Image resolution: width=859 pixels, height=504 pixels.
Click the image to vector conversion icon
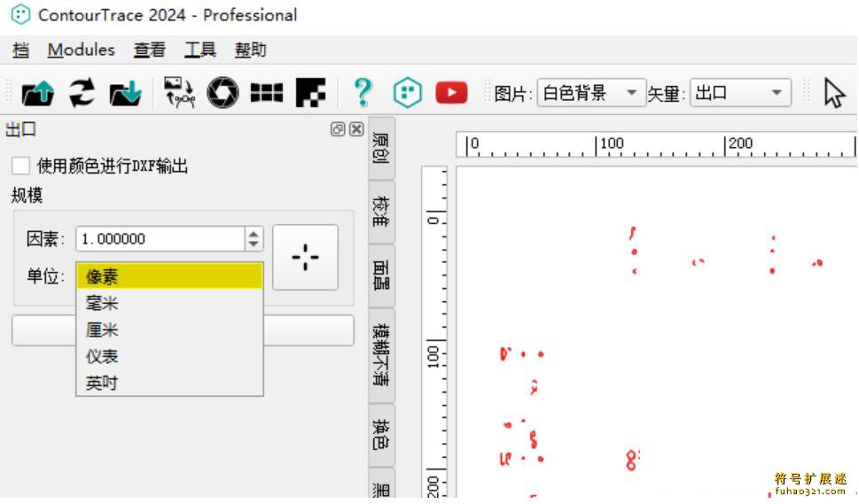click(x=180, y=92)
